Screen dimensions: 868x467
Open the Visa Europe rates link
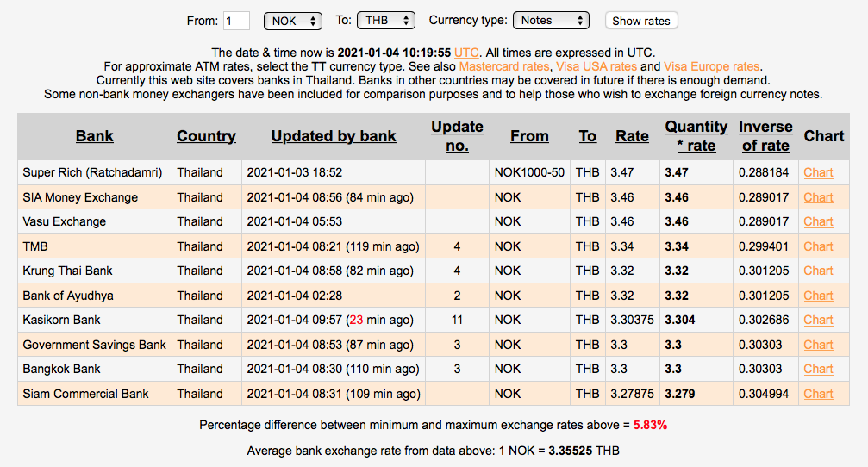711,66
